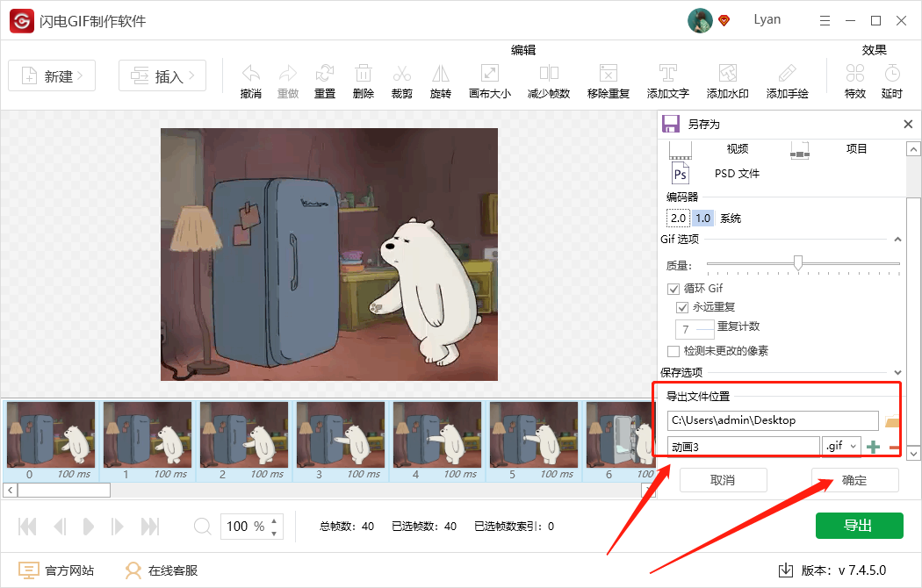Toggle the 永远重复 checkbox

(x=682, y=307)
